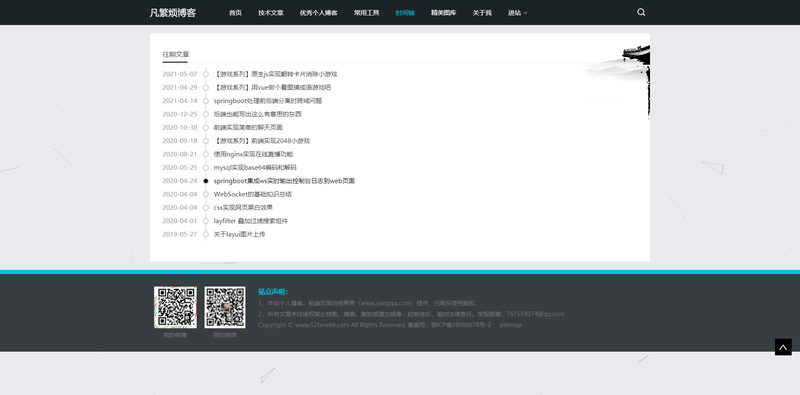Open the 常用工具 nav item
The image size is (800, 395).
point(366,13)
